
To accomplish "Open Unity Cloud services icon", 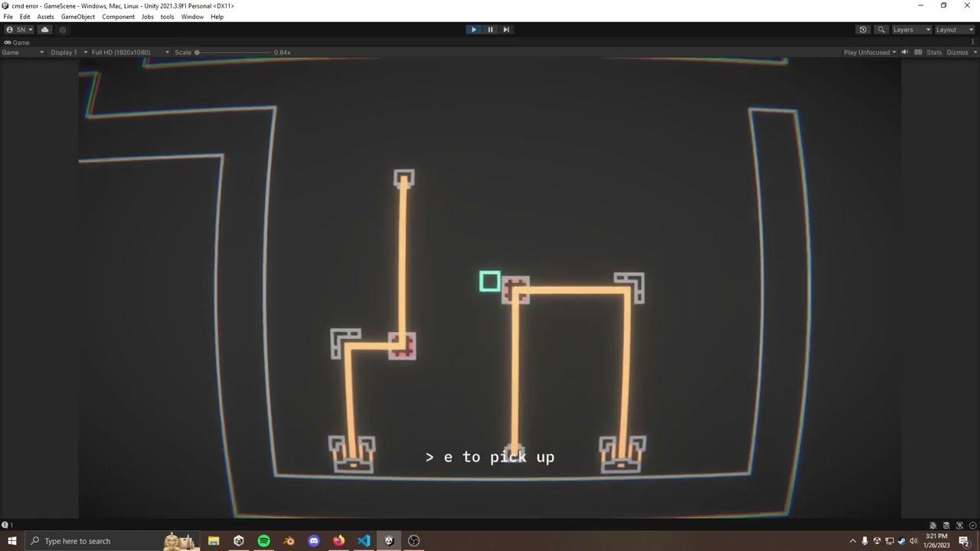I will tap(44, 30).
